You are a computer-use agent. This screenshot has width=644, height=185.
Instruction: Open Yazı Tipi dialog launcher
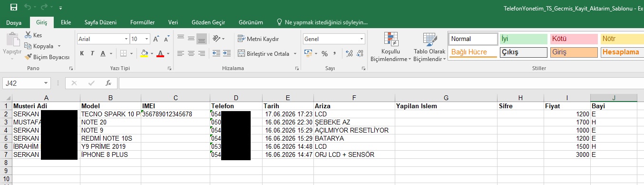point(170,69)
